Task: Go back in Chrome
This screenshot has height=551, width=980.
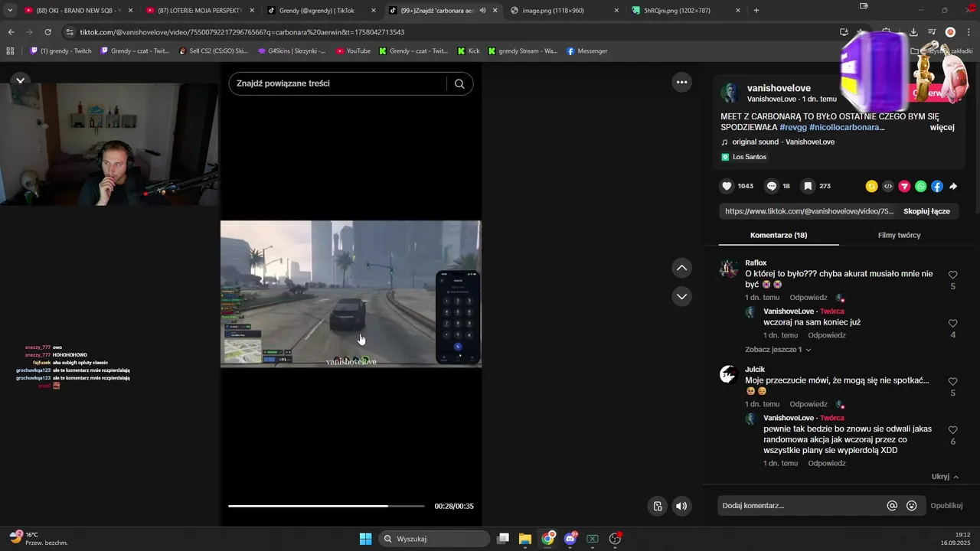Action: point(11,32)
